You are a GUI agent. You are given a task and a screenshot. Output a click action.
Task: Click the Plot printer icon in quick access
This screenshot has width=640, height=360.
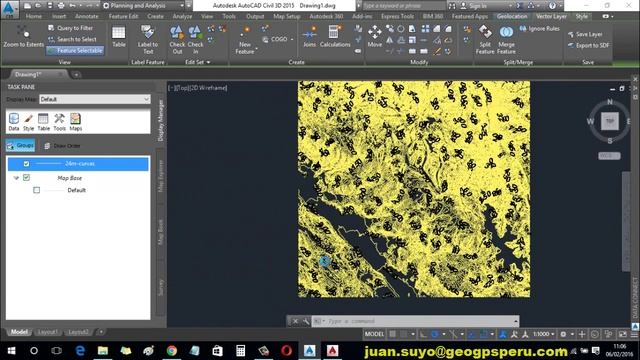(x=61, y=6)
